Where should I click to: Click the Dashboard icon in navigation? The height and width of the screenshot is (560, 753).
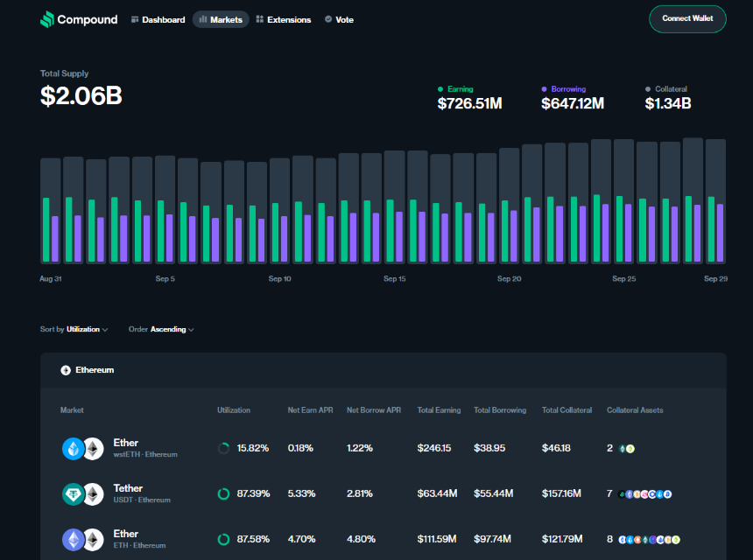[x=135, y=19]
